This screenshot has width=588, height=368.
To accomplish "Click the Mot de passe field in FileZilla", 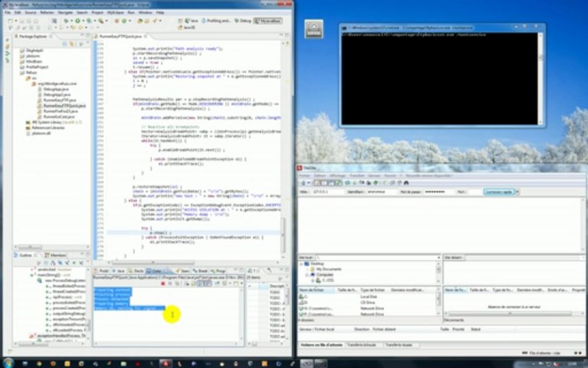I will coord(439,192).
